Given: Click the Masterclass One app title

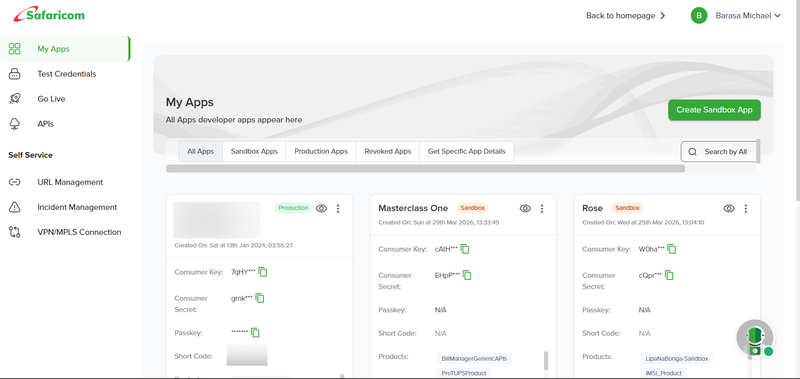Looking at the screenshot, I should coord(413,208).
